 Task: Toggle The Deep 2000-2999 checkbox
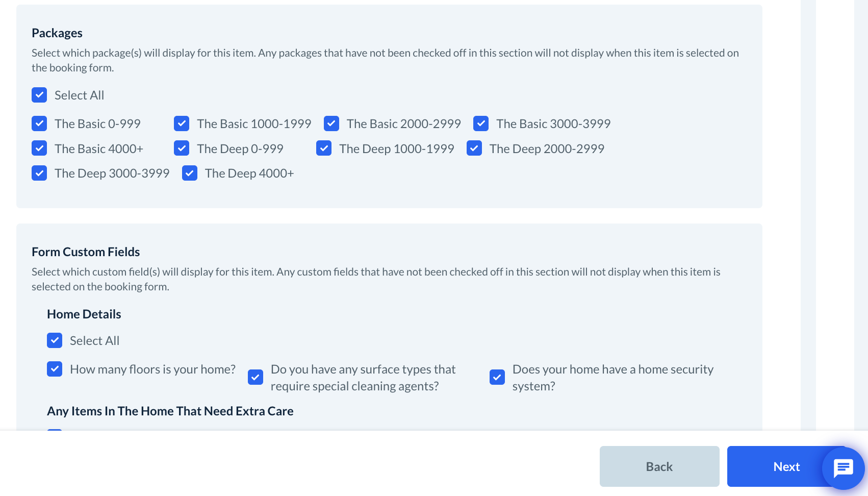point(474,148)
